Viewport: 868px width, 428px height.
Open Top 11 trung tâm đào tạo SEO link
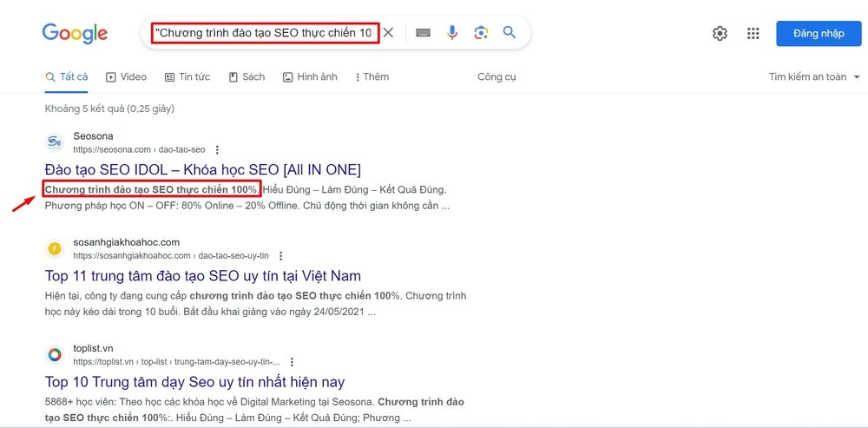tap(202, 275)
